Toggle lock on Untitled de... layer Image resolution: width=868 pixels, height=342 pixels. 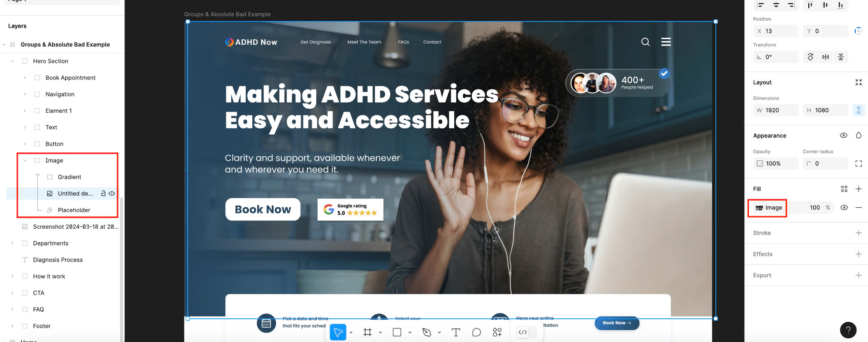(x=103, y=193)
